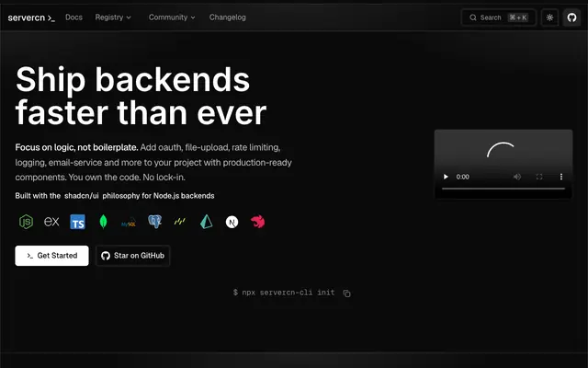Click the Express 'ex' logo icon
This screenshot has height=368, width=588.
pyautogui.click(x=51, y=222)
